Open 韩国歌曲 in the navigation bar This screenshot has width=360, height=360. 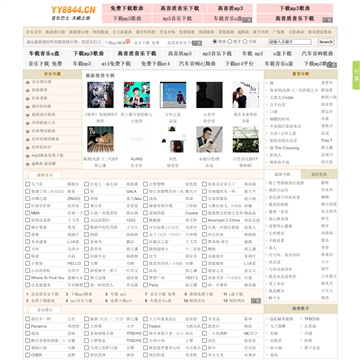coord(206,32)
